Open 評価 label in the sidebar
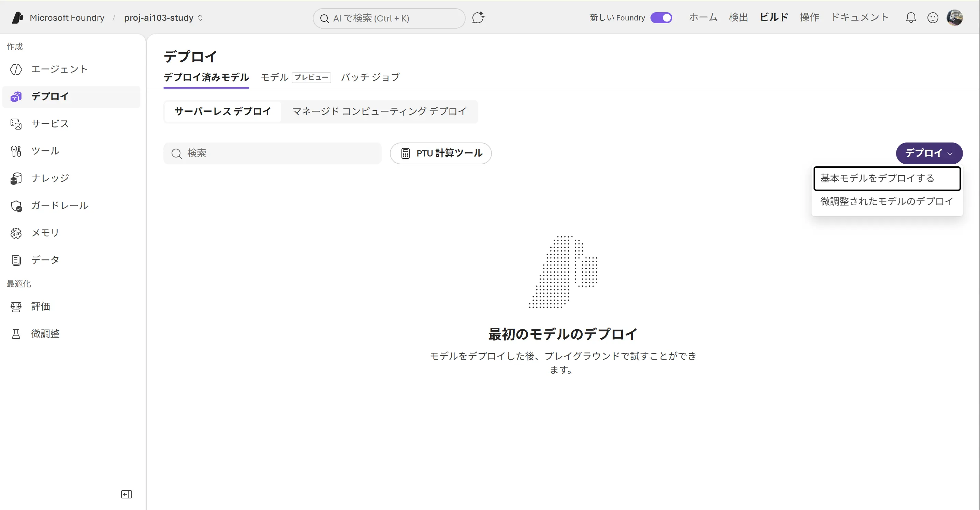The width and height of the screenshot is (980, 510). tap(40, 306)
